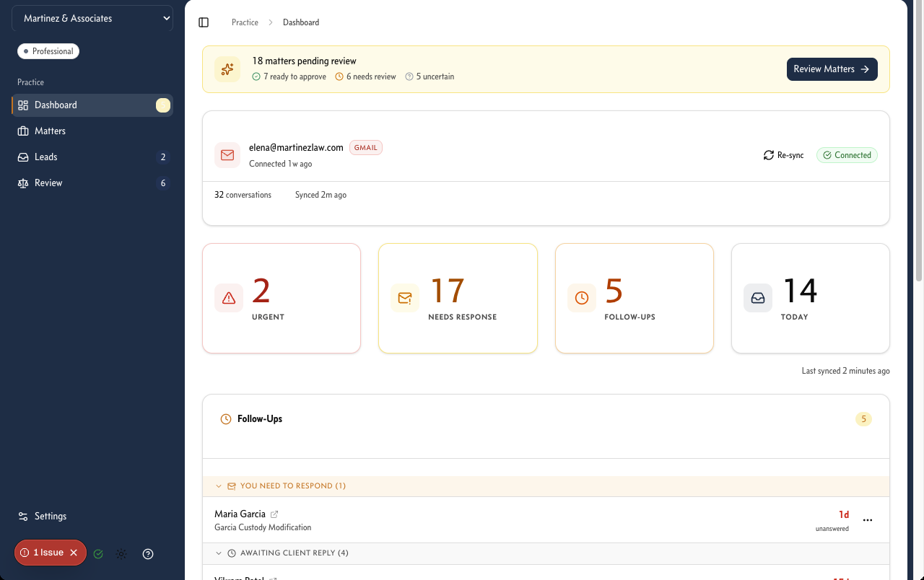Click 'Last synced 2 minutes ago' text
The height and width of the screenshot is (580, 924).
click(x=845, y=371)
